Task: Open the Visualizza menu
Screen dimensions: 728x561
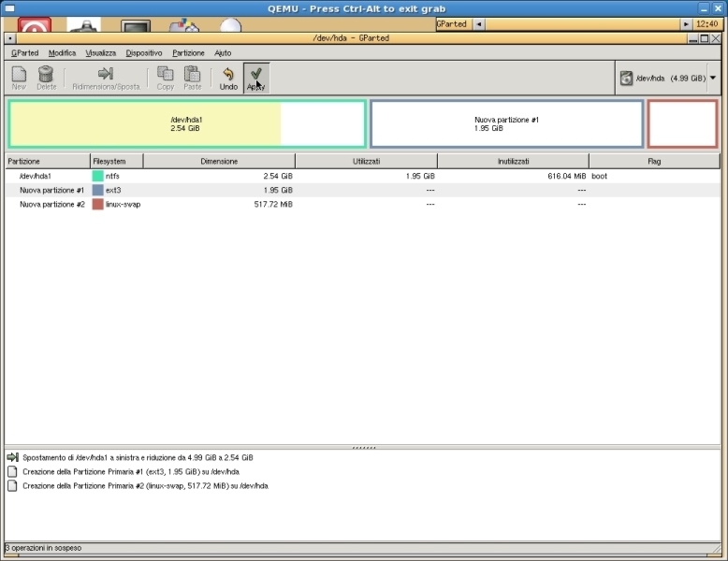Action: coord(101,53)
